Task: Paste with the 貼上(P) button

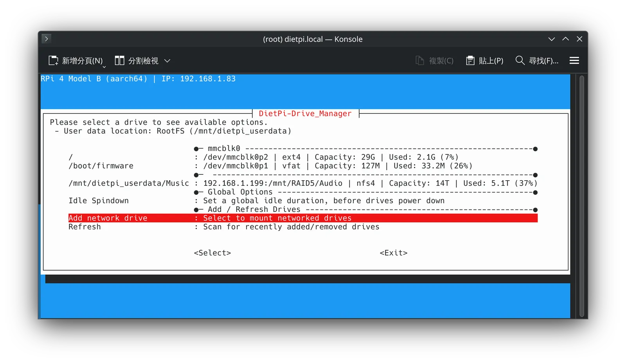Action: (485, 61)
